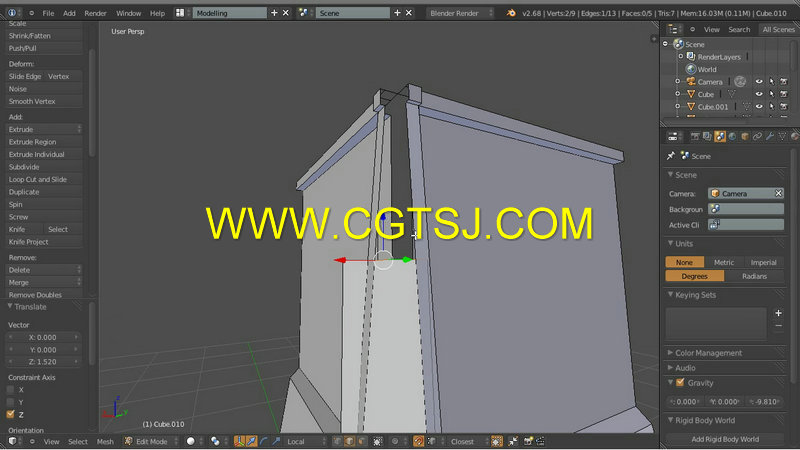Enable the X constraint axis checkbox
800x450 pixels.
click(11, 390)
